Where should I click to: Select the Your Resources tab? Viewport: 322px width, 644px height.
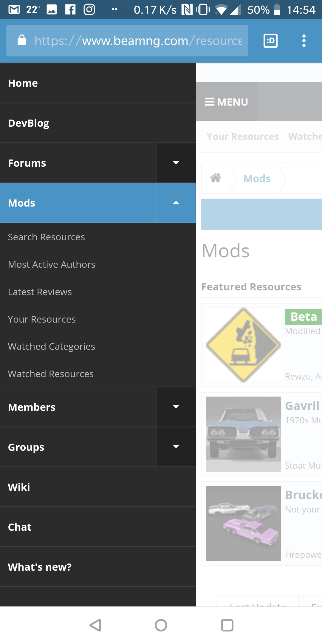(243, 137)
